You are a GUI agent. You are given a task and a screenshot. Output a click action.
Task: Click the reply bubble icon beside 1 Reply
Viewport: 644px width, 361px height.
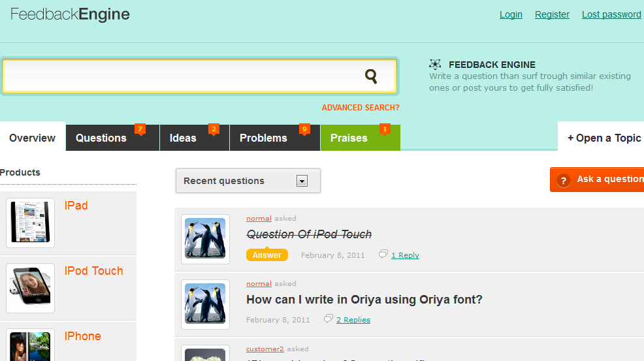tap(383, 254)
